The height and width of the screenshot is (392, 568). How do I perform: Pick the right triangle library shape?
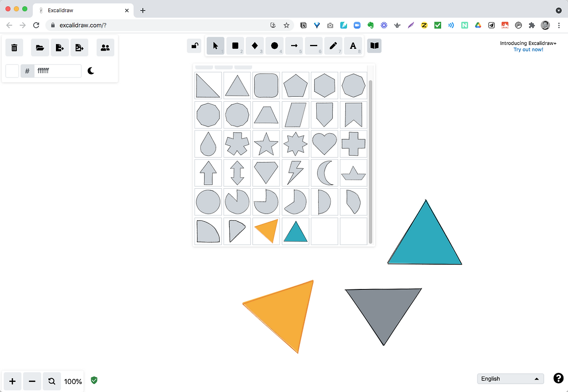tap(208, 85)
